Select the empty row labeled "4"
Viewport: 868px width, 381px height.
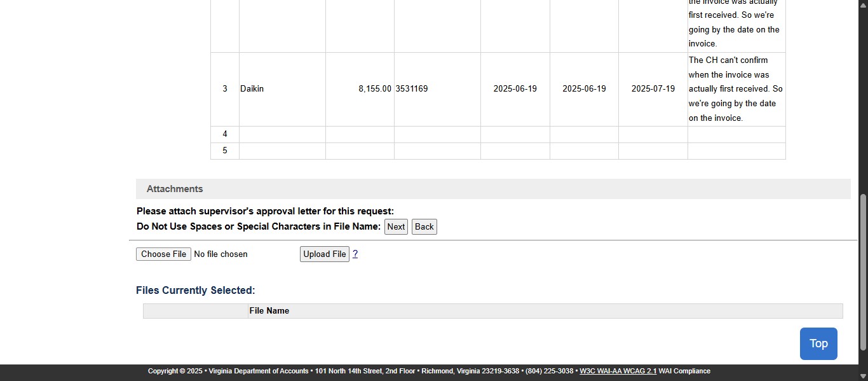[x=224, y=134]
